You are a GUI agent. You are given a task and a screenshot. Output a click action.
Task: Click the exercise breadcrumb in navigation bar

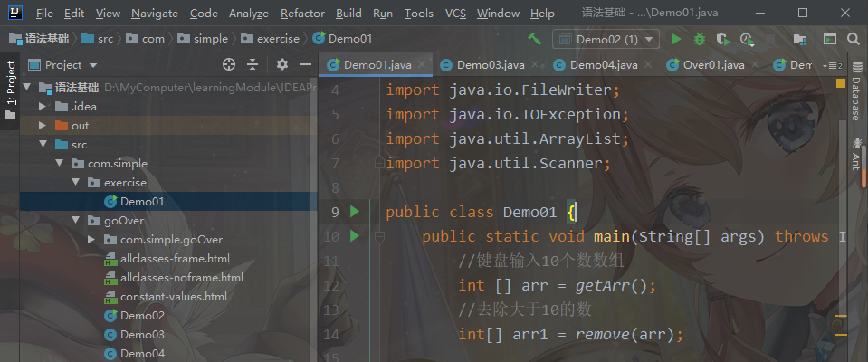(x=271, y=39)
